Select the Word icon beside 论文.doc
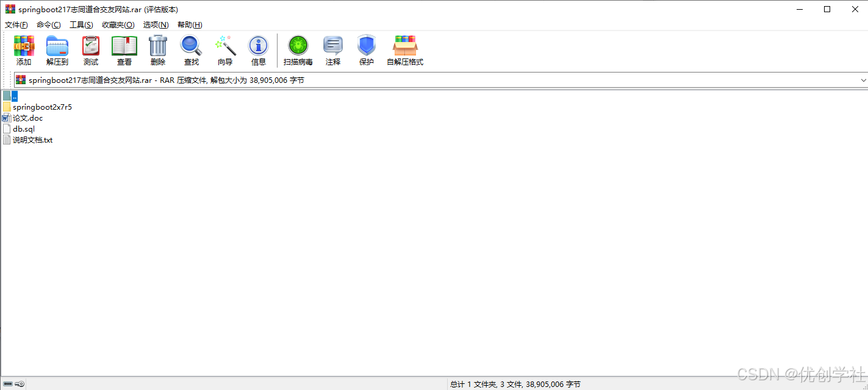This screenshot has height=390, width=868. coord(7,118)
